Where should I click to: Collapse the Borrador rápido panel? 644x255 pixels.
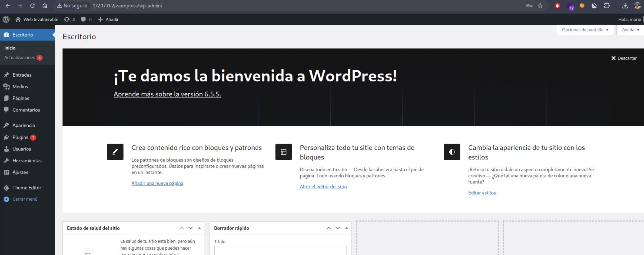[347, 228]
